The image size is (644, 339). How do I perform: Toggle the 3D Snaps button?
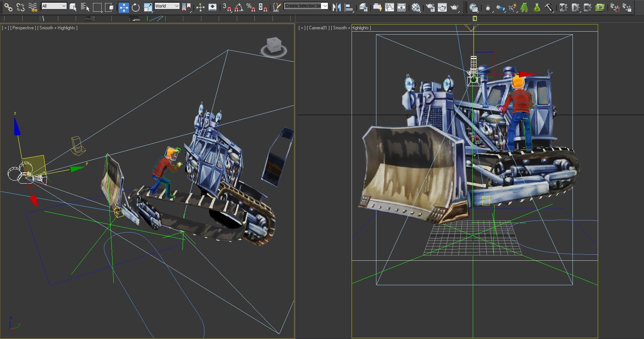pyautogui.click(x=227, y=7)
